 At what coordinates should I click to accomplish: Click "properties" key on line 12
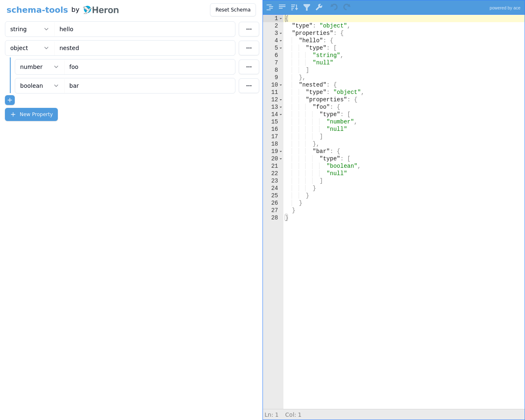click(326, 100)
